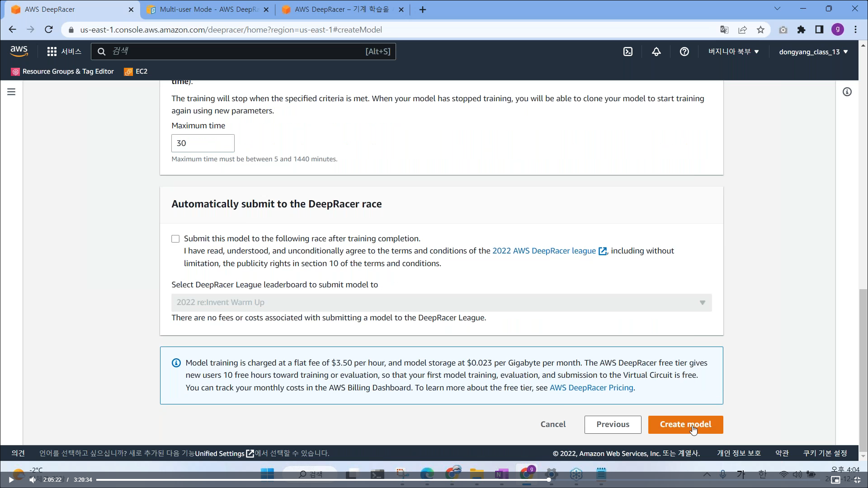The height and width of the screenshot is (488, 868).
Task: Expand the hamburger side navigation menu
Action: pos(11,92)
